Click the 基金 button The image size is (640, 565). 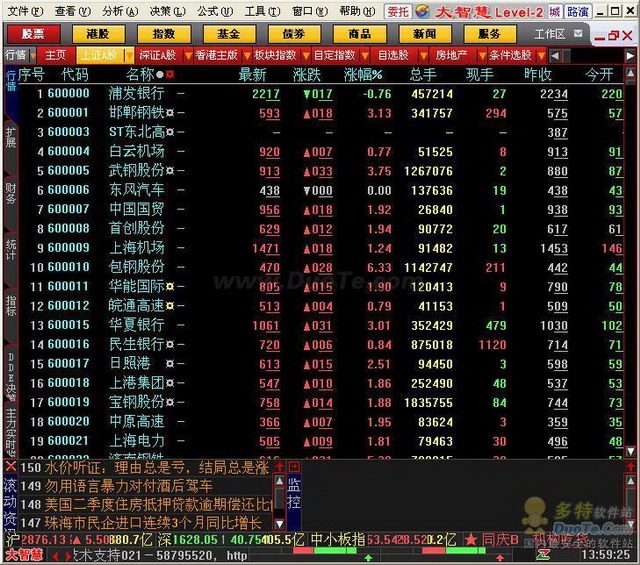229,34
